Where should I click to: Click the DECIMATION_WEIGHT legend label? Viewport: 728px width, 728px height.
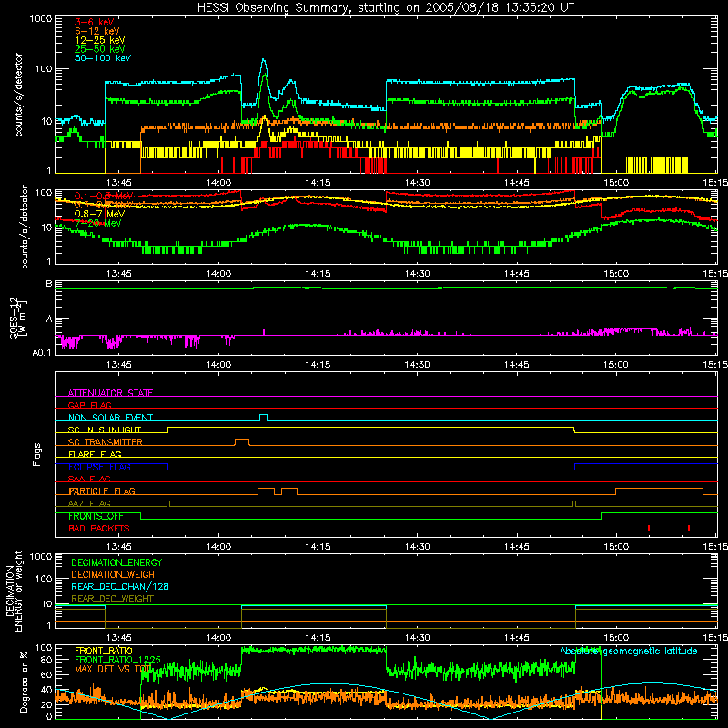tap(116, 574)
